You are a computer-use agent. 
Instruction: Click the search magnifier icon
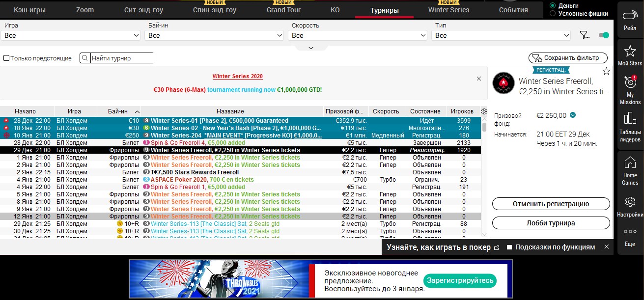pyautogui.click(x=85, y=58)
